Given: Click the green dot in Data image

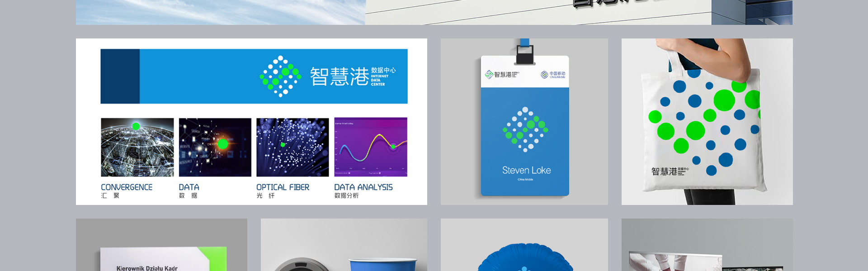Looking at the screenshot, I should click(x=223, y=144).
